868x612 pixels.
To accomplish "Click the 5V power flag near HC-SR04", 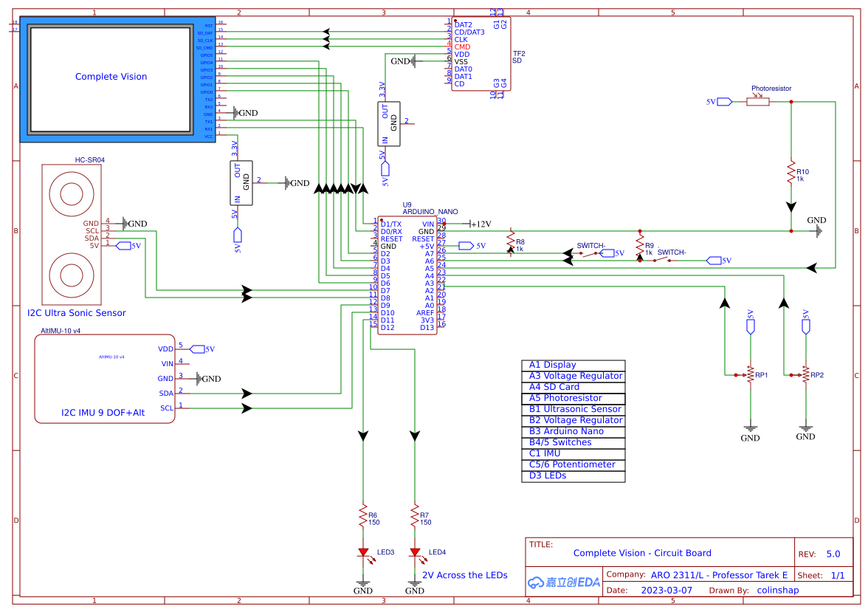I will pos(124,245).
